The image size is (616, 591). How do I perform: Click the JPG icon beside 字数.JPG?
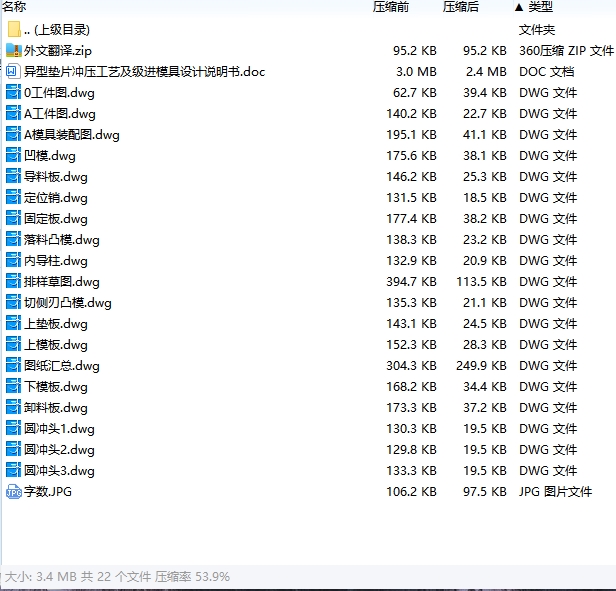coord(14,492)
